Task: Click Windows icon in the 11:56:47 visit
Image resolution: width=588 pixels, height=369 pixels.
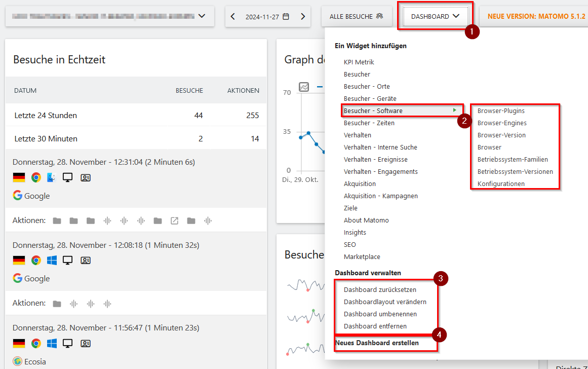Action: 52,343
